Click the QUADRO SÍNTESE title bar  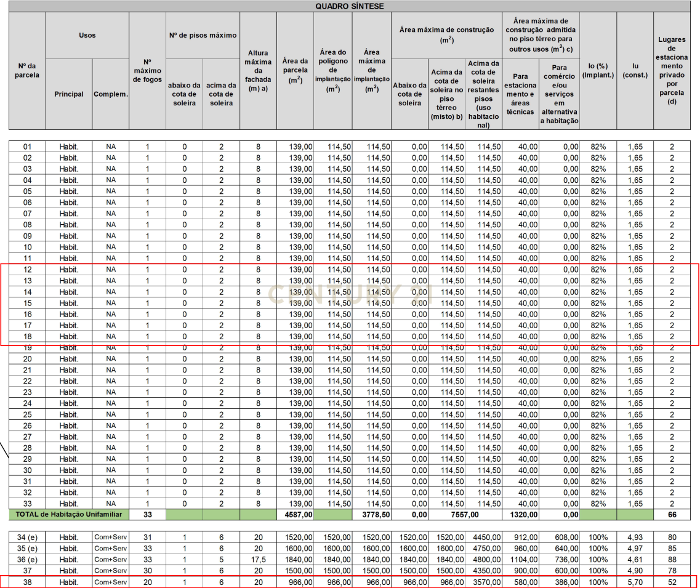(349, 6)
